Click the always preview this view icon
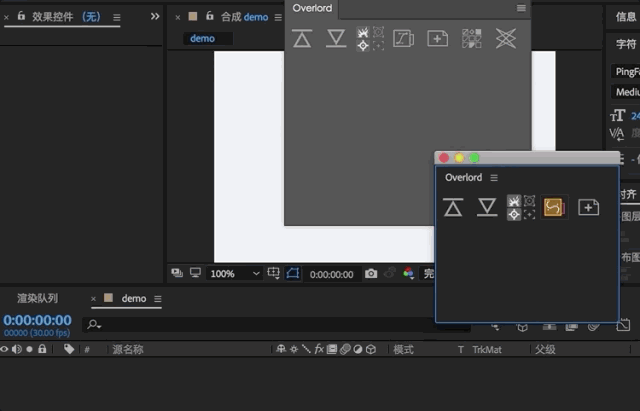Image resolution: width=640 pixels, height=411 pixels. (x=177, y=273)
